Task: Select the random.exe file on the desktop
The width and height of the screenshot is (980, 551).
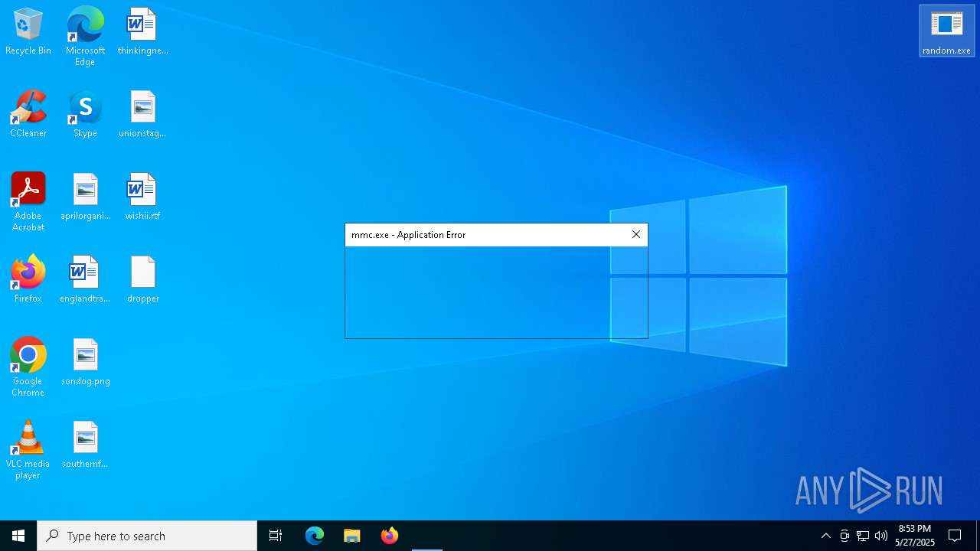Action: 946,31
